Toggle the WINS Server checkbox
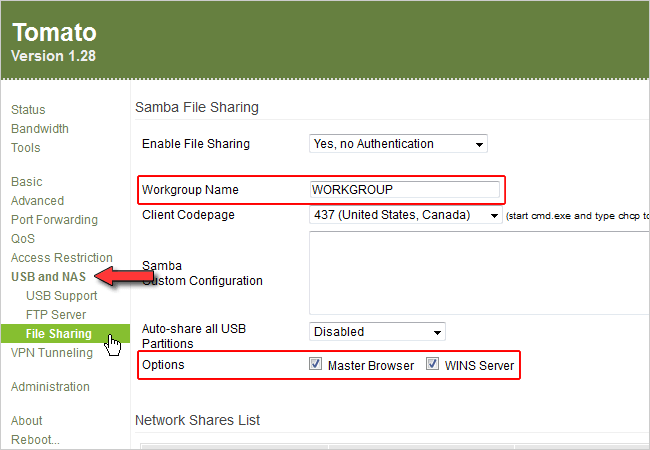Screen dimensions: 650x450 pyautogui.click(x=433, y=365)
